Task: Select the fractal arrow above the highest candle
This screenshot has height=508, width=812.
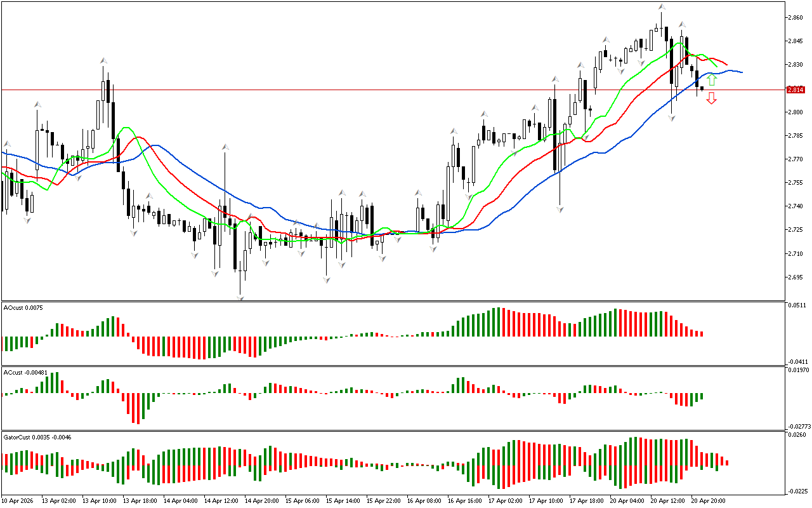Action: (661, 7)
